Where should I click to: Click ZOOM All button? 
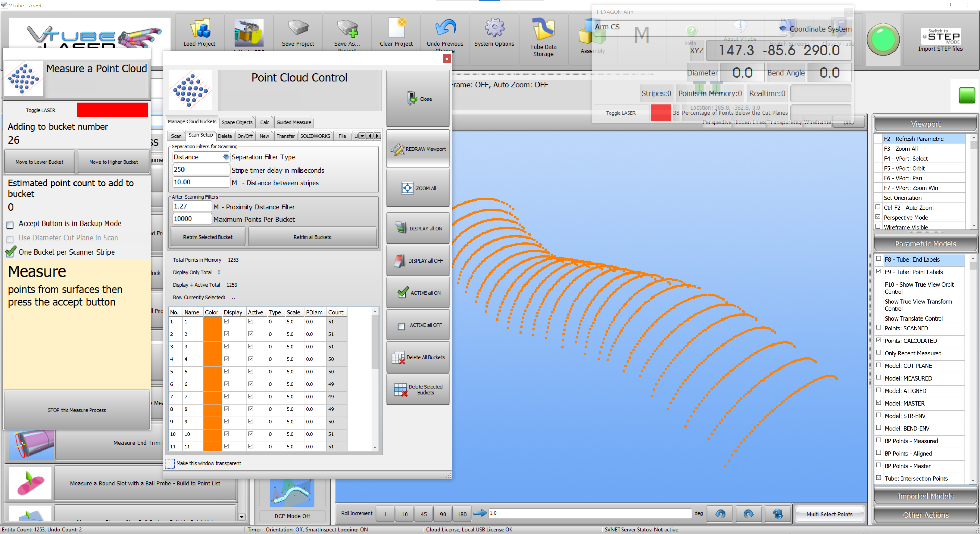coord(418,188)
